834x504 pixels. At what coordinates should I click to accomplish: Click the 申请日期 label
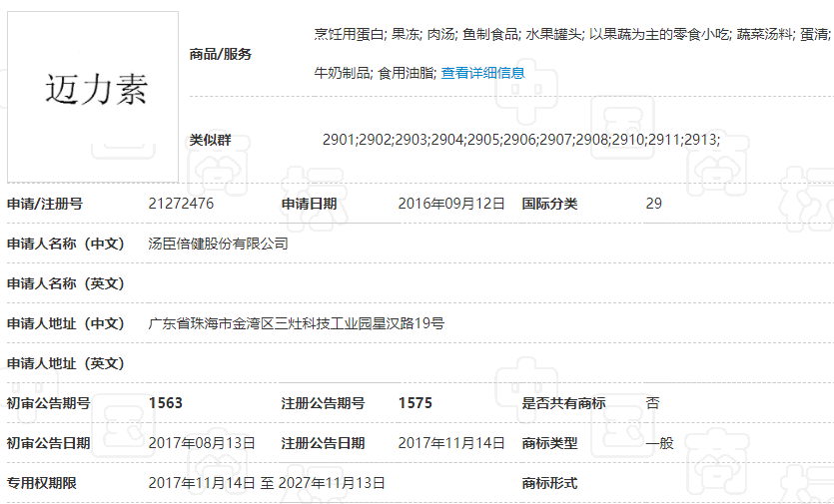click(309, 204)
